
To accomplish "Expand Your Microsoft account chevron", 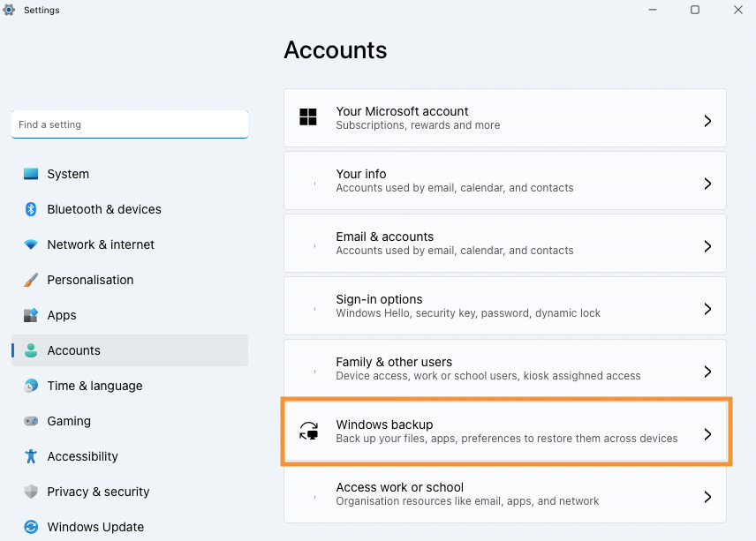I will pyautogui.click(x=707, y=121).
